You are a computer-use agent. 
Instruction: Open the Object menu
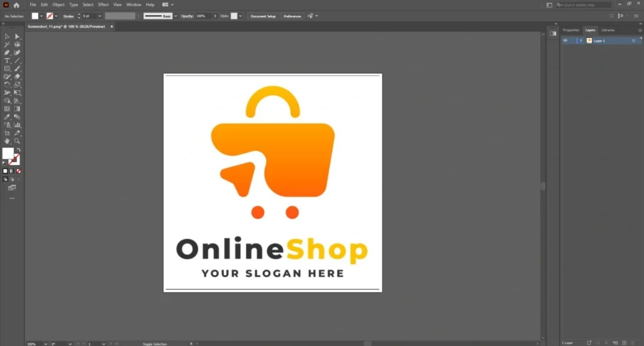pos(58,5)
